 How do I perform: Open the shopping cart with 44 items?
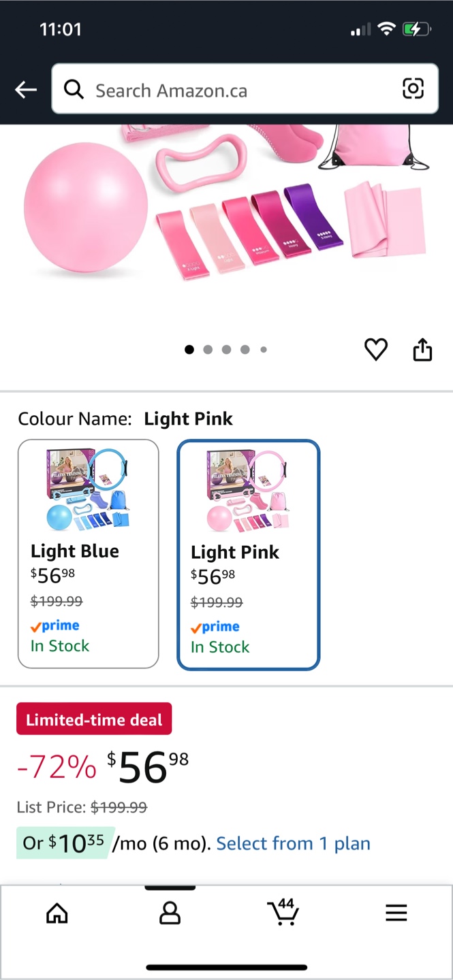283,912
